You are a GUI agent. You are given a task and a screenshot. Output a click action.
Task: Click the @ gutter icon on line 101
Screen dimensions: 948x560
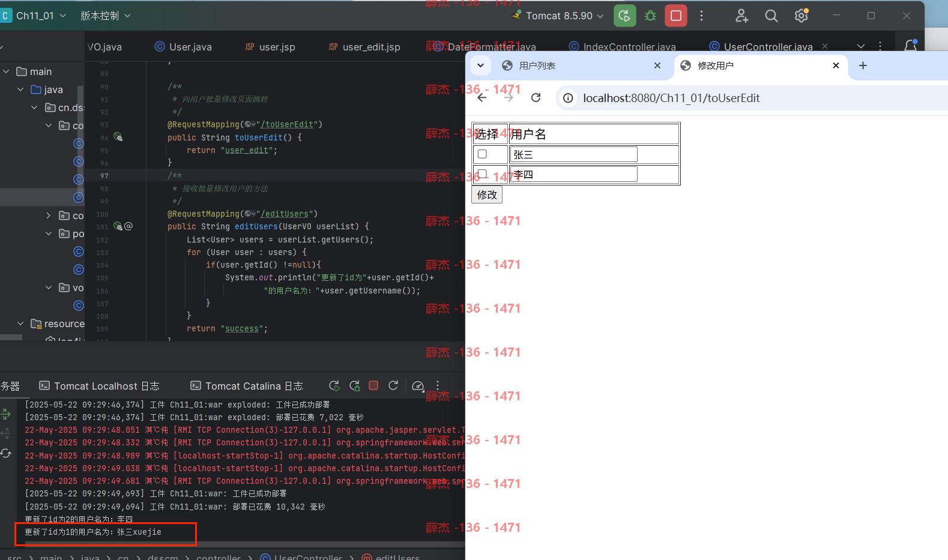tap(128, 226)
